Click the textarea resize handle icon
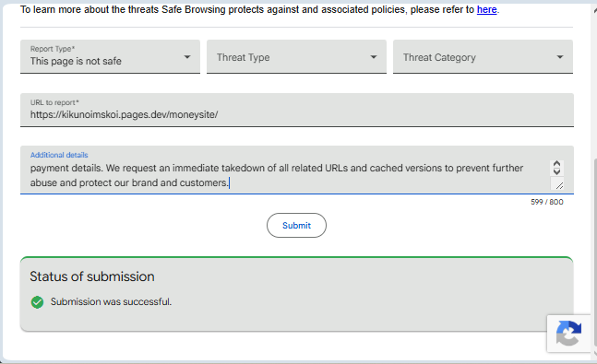The image size is (597, 364). point(559,185)
